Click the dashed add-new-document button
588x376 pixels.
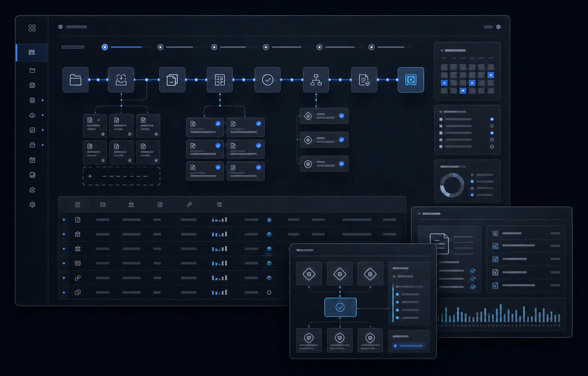[x=121, y=176]
